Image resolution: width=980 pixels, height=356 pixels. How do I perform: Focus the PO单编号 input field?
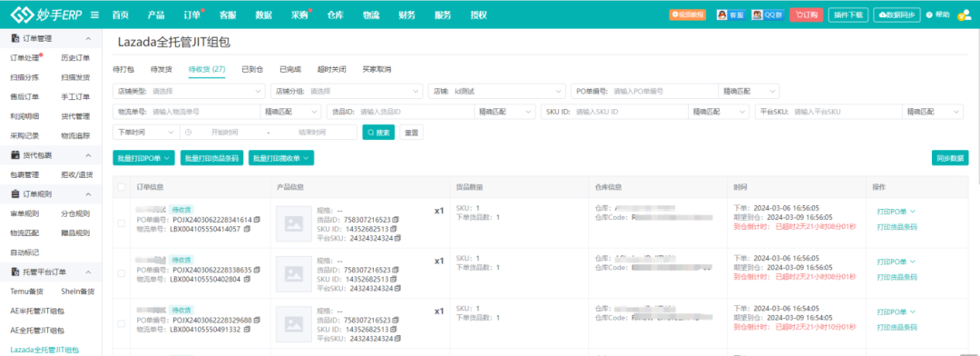(663, 92)
